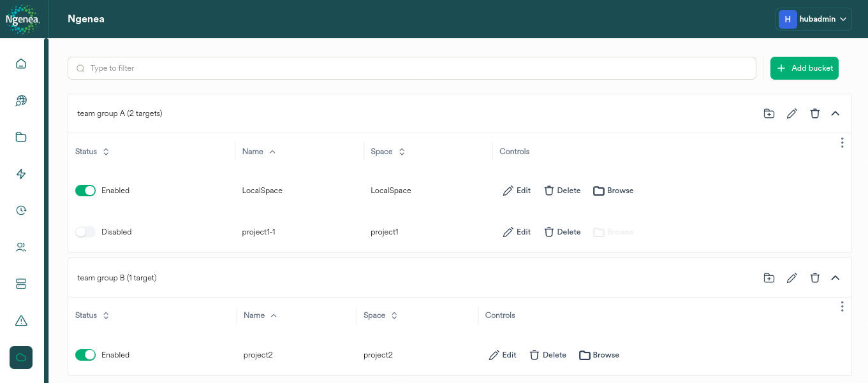The width and height of the screenshot is (868, 383).
Task: Open the history clock icon in the sidebar
Action: (20, 210)
